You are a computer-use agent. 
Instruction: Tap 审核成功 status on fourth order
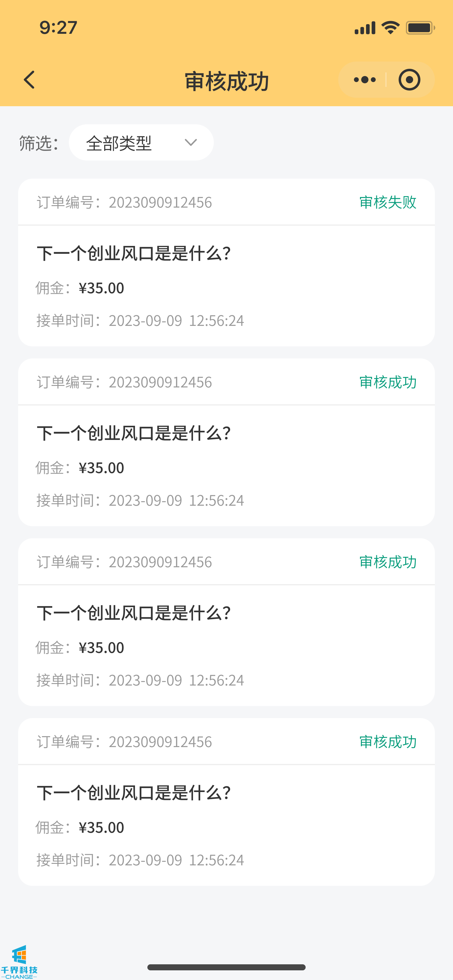click(387, 742)
